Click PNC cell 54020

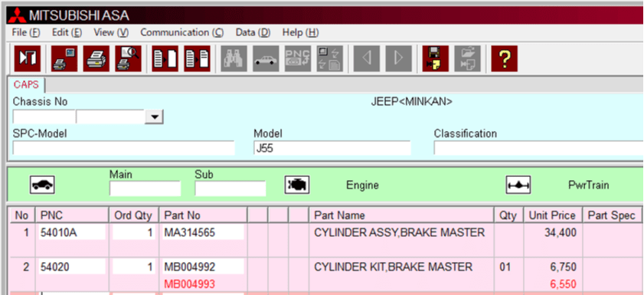tap(72, 267)
